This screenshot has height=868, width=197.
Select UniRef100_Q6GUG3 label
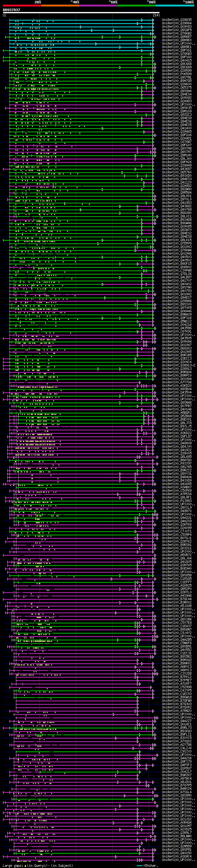pos(176,349)
